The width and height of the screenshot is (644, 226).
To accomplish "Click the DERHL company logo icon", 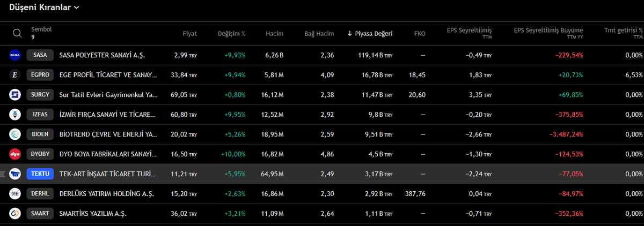I will tap(15, 194).
